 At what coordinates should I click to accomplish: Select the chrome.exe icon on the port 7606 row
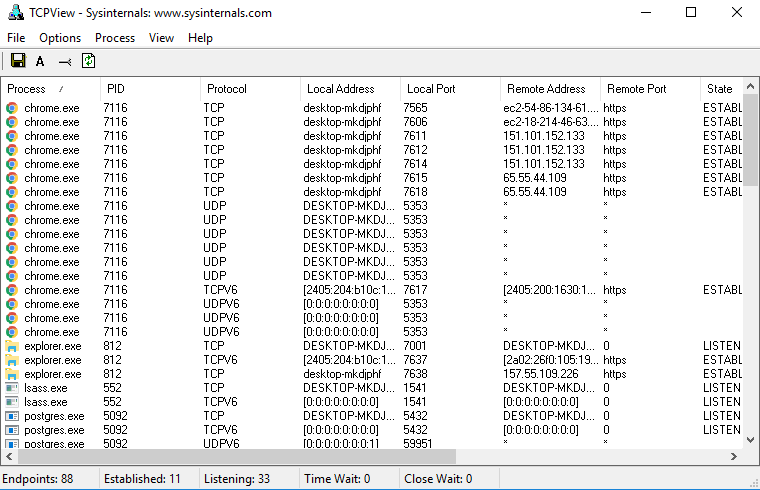pyautogui.click(x=12, y=122)
